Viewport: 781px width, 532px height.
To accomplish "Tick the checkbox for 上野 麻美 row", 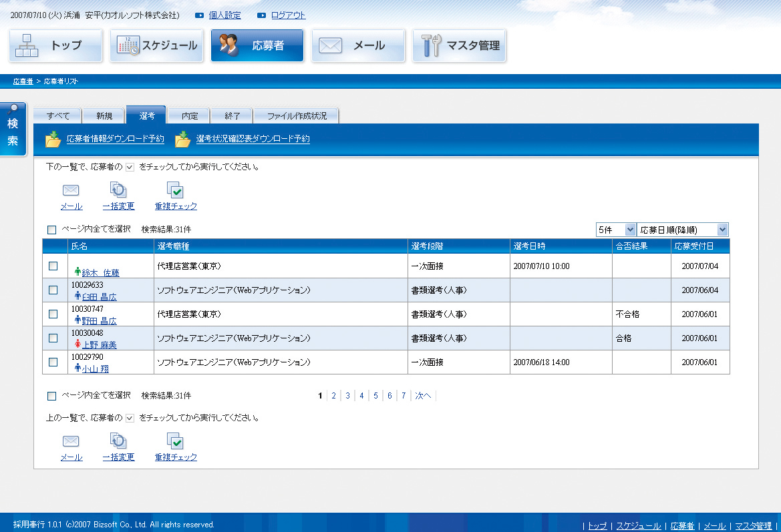I will coord(53,338).
